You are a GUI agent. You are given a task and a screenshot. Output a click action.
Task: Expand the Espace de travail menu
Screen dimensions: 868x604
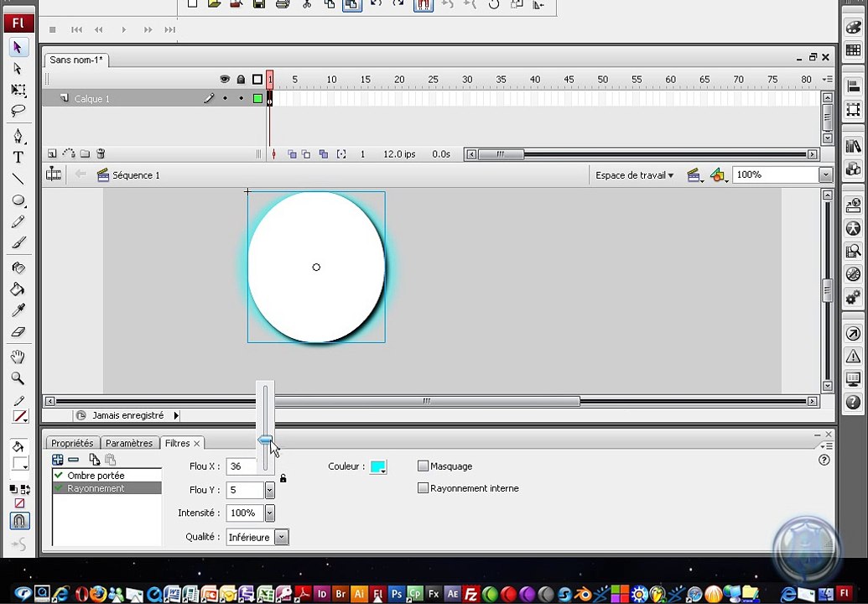(634, 175)
